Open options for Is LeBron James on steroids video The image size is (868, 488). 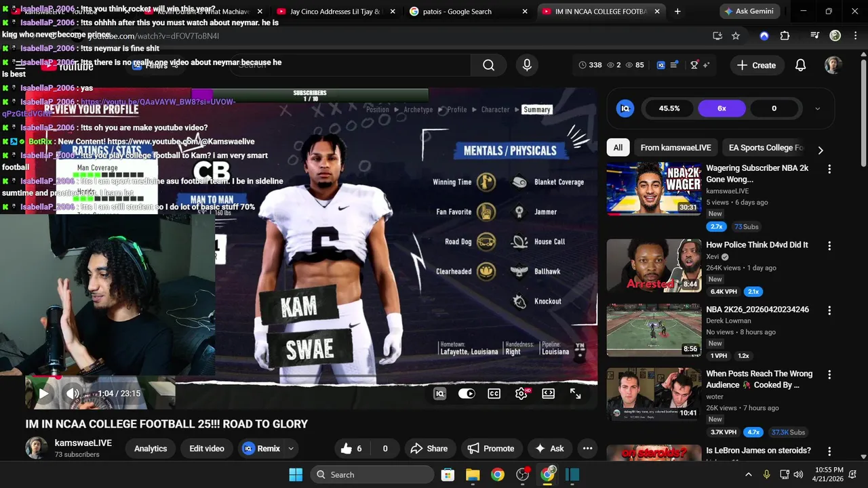[x=829, y=451]
